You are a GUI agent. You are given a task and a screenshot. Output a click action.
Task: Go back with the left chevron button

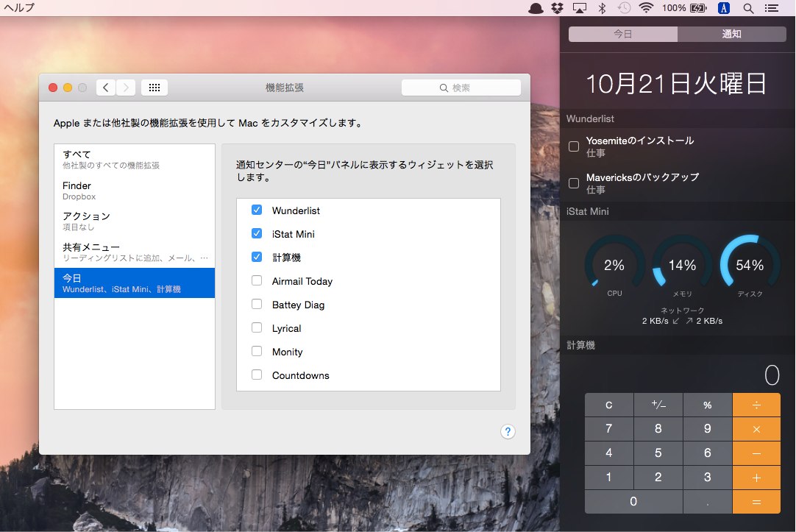(106, 88)
